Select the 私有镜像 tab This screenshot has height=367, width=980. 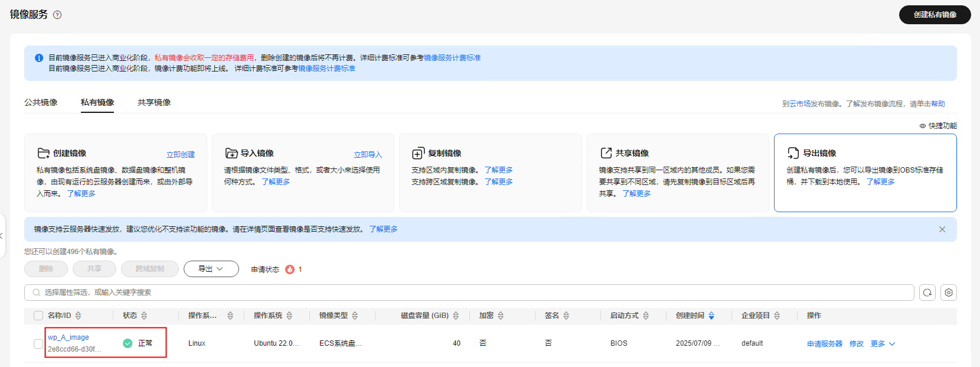[x=97, y=102]
